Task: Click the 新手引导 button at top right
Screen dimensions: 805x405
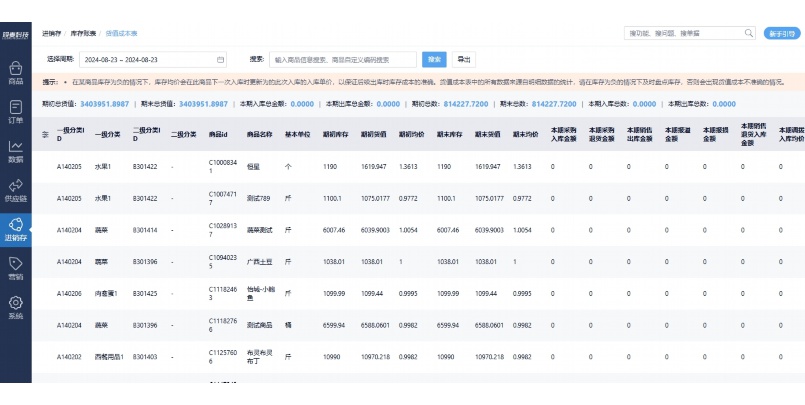Action: tap(782, 33)
